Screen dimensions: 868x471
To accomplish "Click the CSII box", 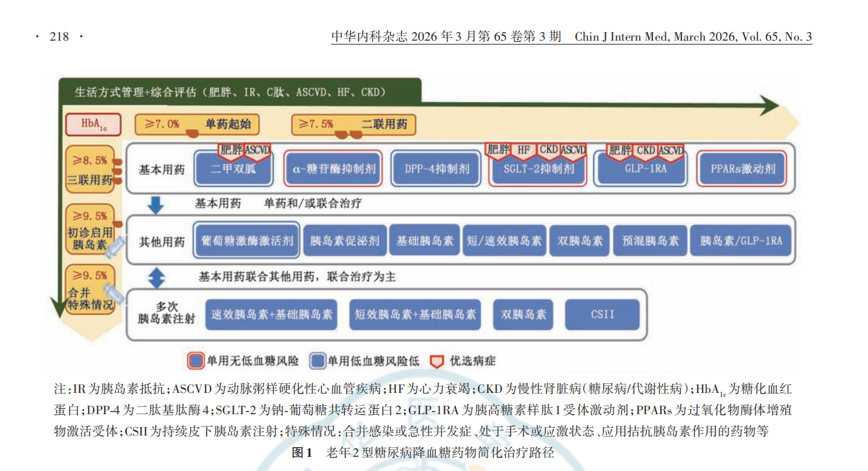I will tap(602, 315).
